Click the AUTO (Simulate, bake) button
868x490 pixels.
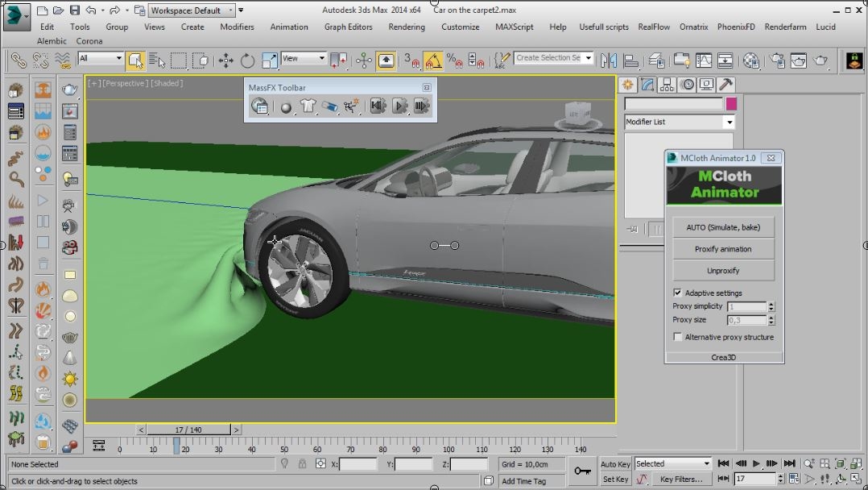click(x=723, y=227)
